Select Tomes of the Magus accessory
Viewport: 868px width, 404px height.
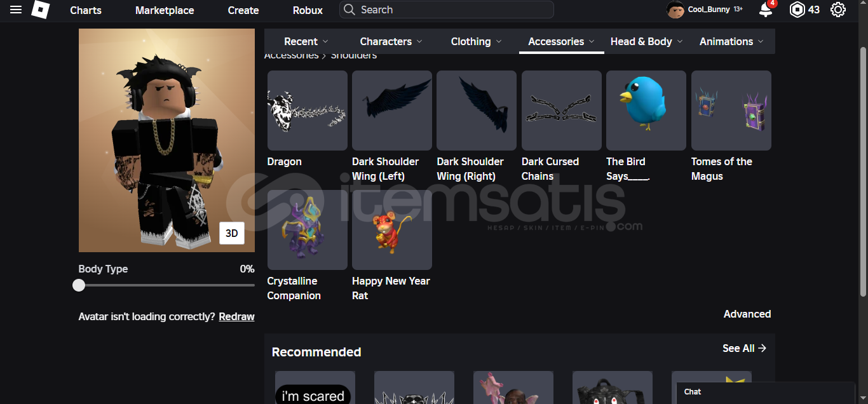pyautogui.click(x=731, y=111)
